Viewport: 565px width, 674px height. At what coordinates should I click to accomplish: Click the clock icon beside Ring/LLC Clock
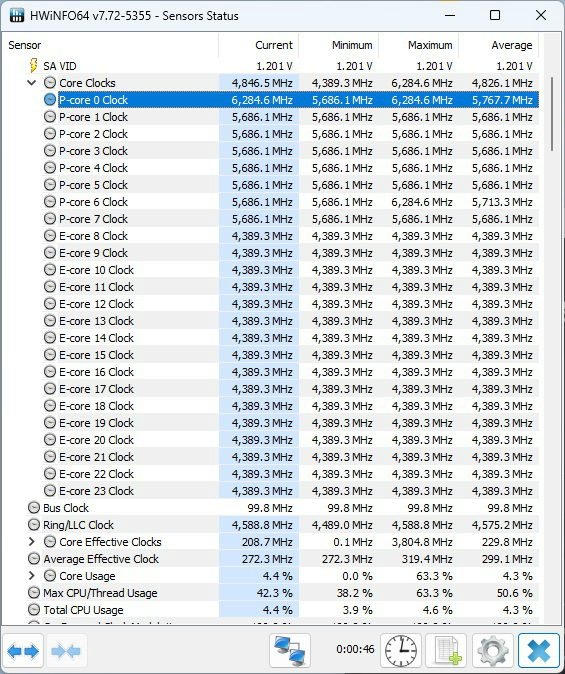34,524
